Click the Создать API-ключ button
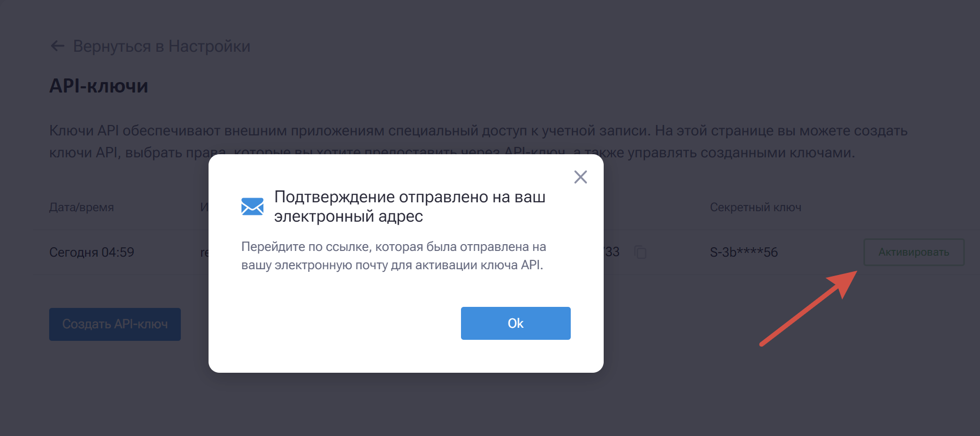The width and height of the screenshot is (980, 436). pyautogui.click(x=115, y=324)
